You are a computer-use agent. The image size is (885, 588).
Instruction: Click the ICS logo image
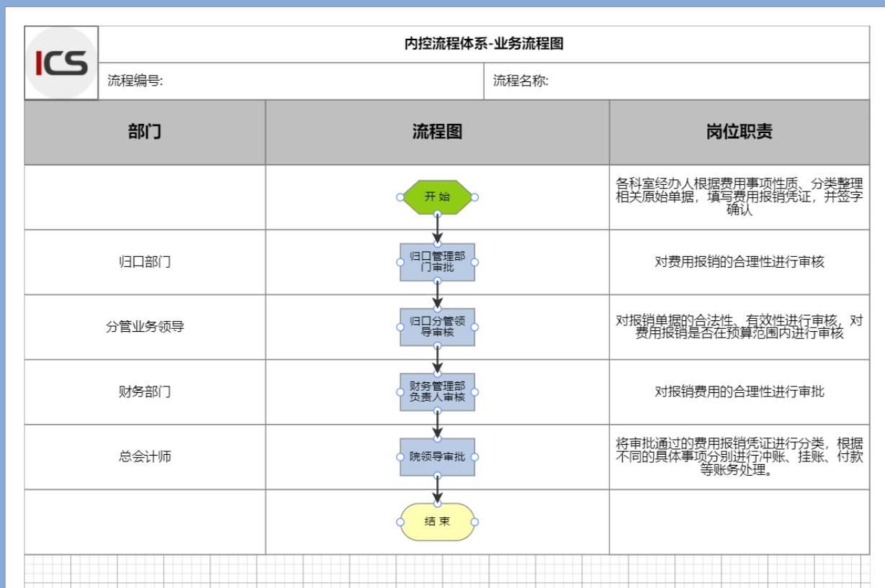click(61, 63)
